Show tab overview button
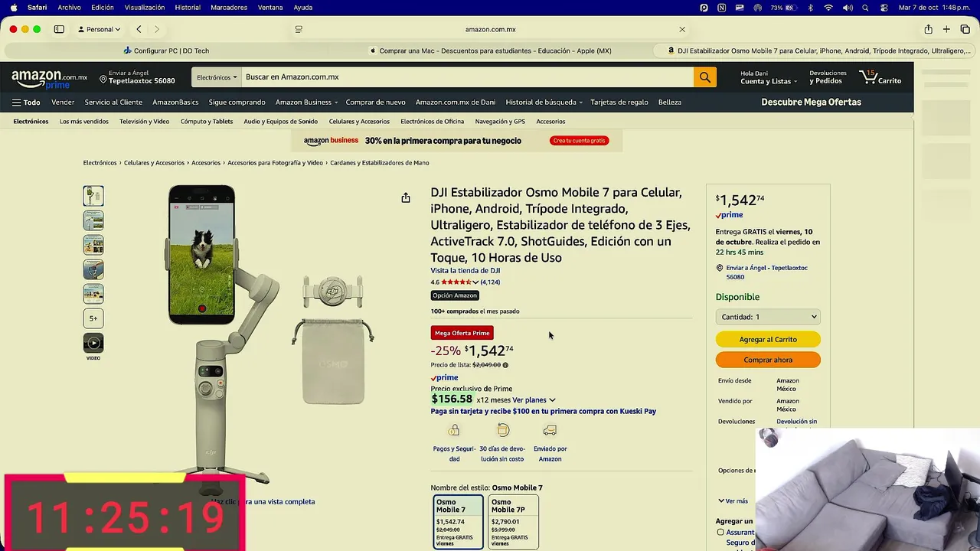Image resolution: width=980 pixels, height=551 pixels. 965,29
